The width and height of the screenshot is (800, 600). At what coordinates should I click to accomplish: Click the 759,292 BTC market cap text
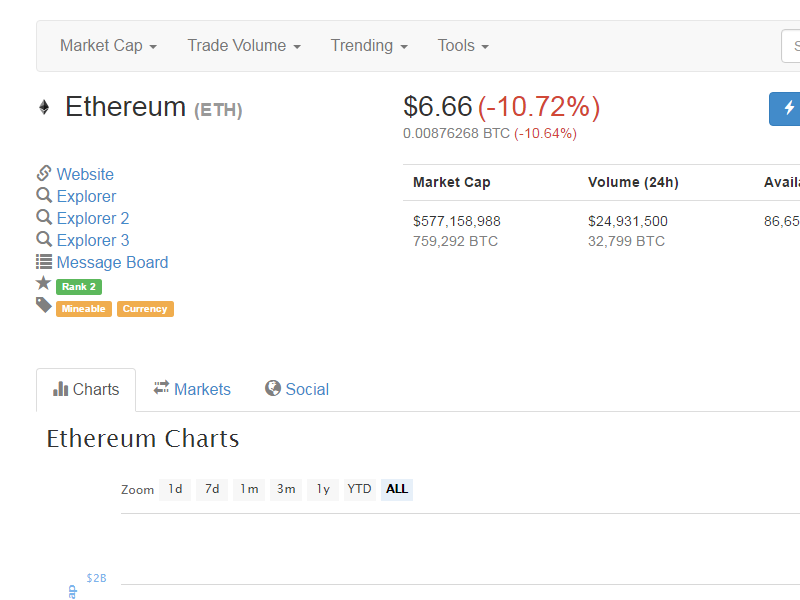[455, 241]
